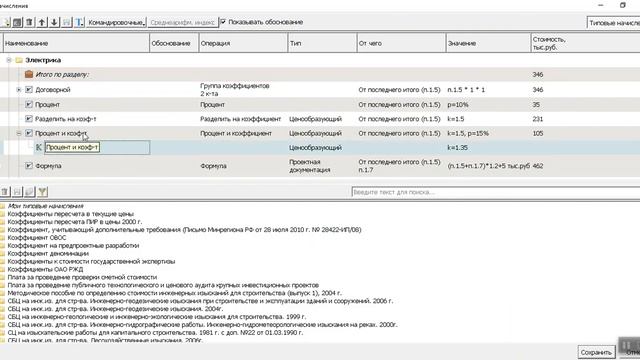Select СБЦ инженерно-геологические изыскания 1999 г.
The image size is (640, 360).
tap(157, 317)
